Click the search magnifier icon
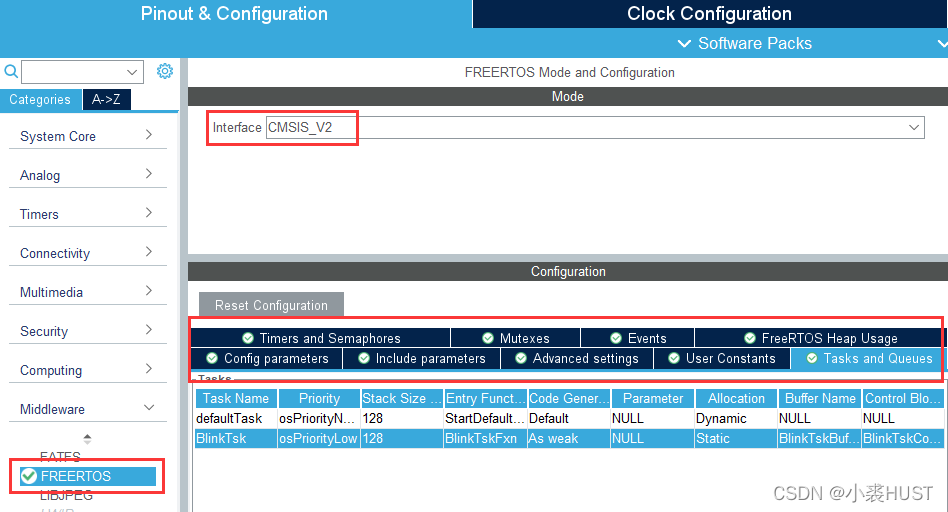The width and height of the screenshot is (948, 512). [x=11, y=71]
